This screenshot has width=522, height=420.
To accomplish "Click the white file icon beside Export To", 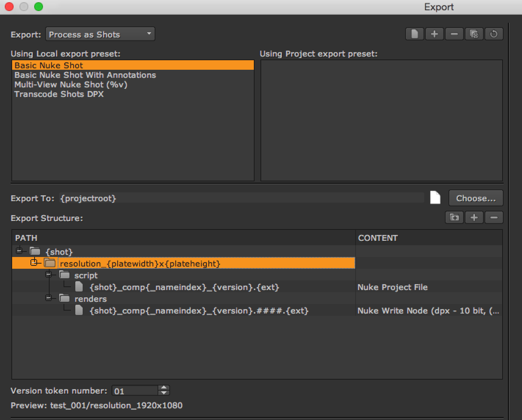I will (435, 198).
